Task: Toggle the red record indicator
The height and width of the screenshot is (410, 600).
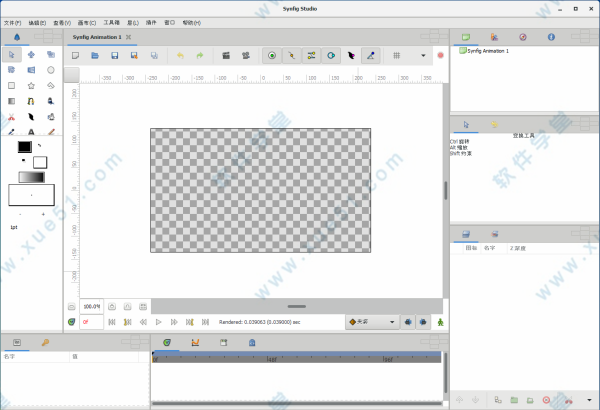Action: pyautogui.click(x=440, y=56)
